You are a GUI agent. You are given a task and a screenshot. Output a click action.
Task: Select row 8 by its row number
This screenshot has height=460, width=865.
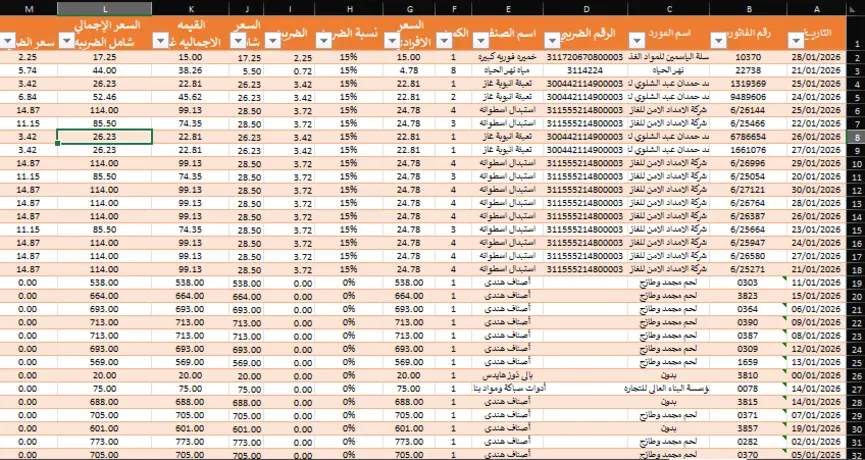point(856,137)
